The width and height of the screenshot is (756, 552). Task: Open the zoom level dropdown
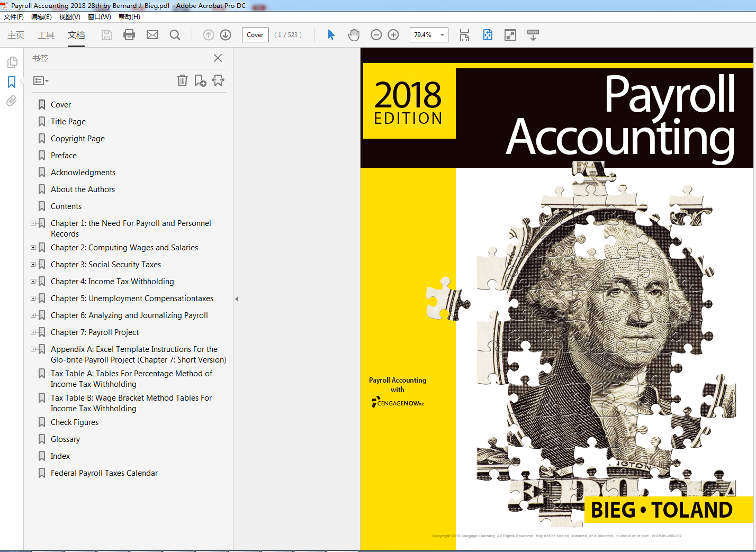click(x=442, y=35)
